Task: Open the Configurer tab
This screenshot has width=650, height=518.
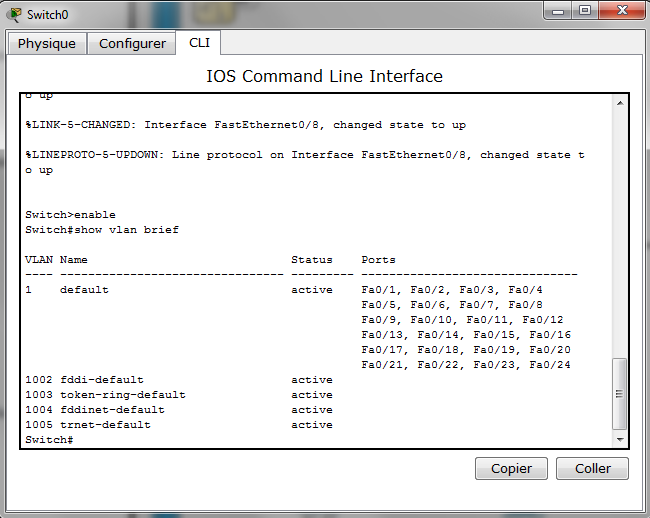Action: click(x=132, y=44)
